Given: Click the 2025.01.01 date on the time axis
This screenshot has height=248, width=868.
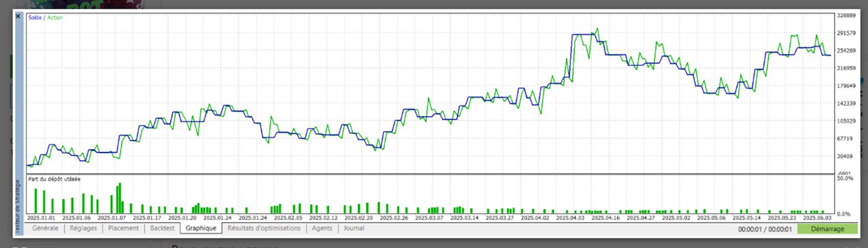Looking at the screenshot, I should pyautogui.click(x=41, y=218).
